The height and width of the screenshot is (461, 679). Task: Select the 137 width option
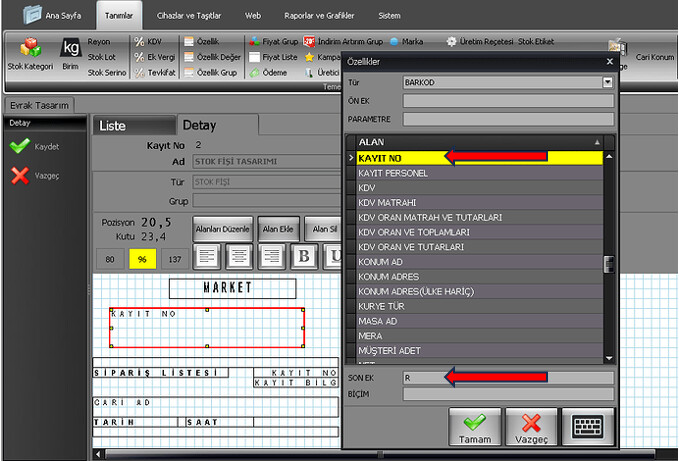(175, 259)
